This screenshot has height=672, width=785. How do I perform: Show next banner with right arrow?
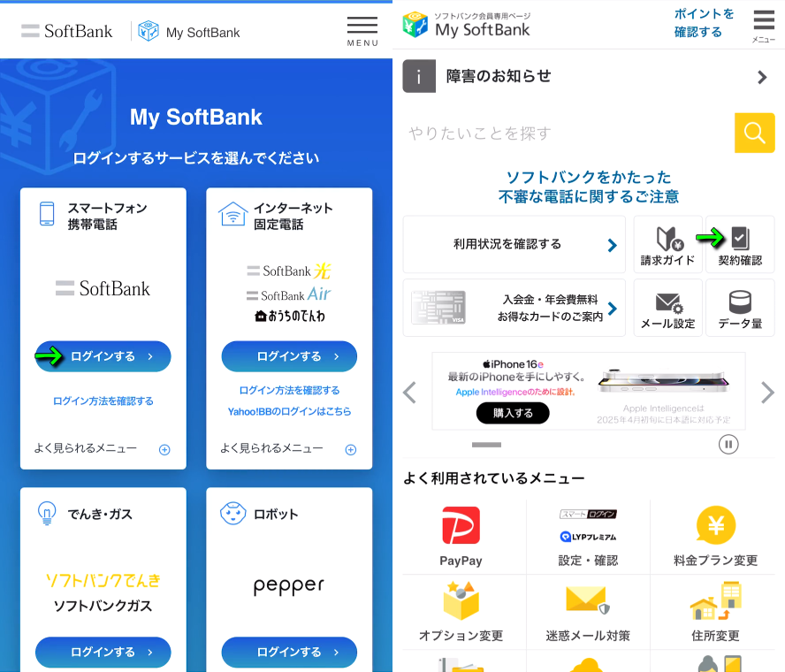tap(767, 393)
